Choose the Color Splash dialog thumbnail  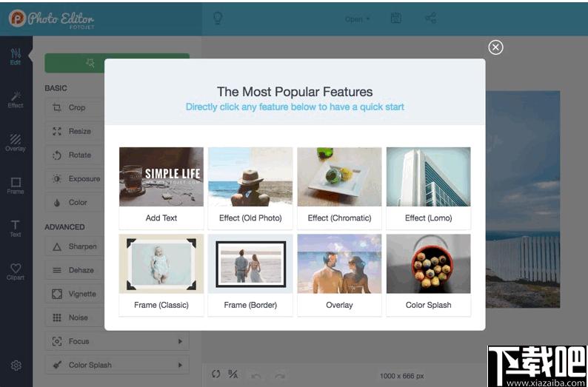[x=429, y=263]
